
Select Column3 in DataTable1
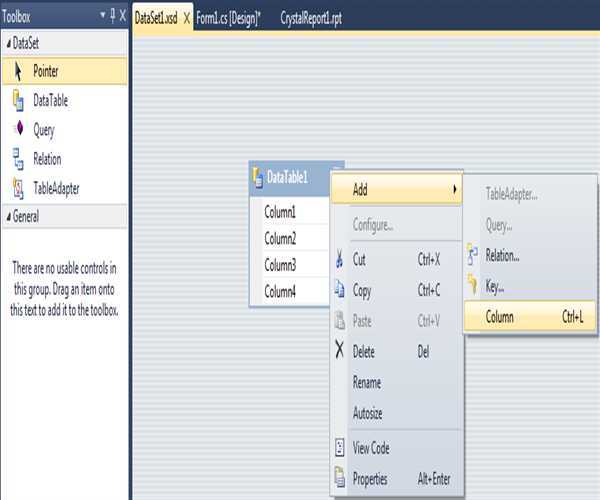[x=280, y=265]
